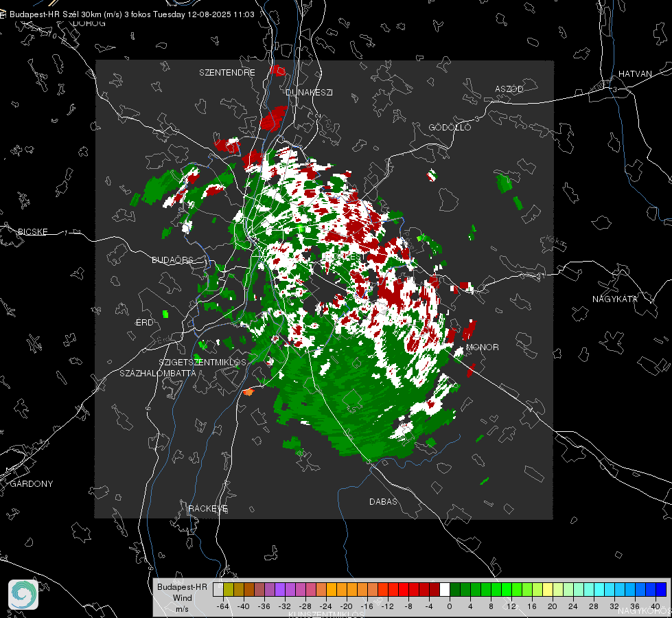
Task: Click the ÉRD town label
Action: 144,323
